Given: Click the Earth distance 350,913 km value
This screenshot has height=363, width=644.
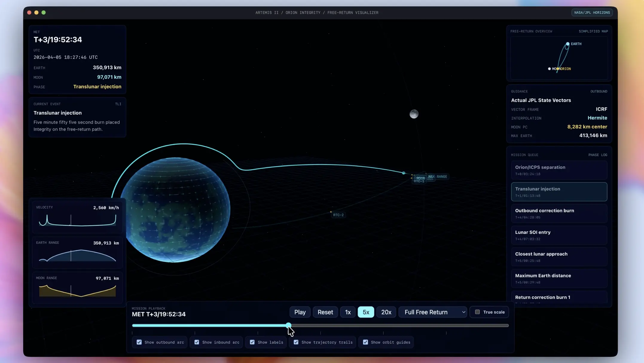Looking at the screenshot, I should click(107, 68).
